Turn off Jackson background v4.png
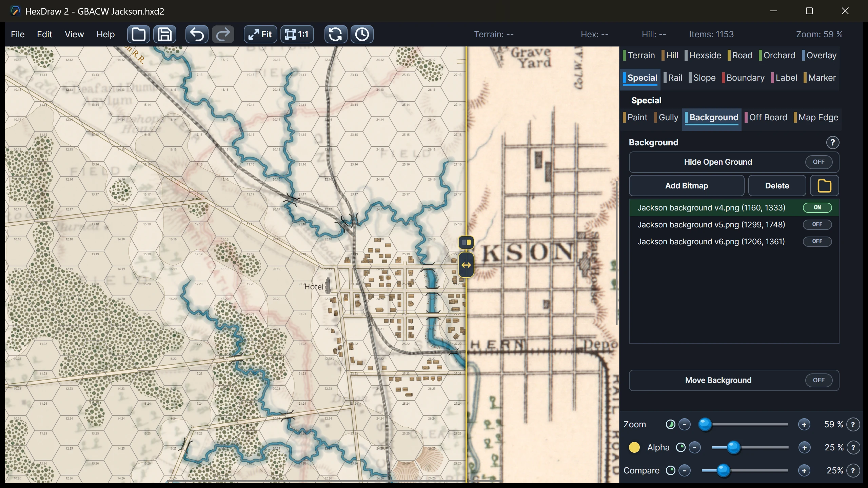 pyautogui.click(x=817, y=207)
